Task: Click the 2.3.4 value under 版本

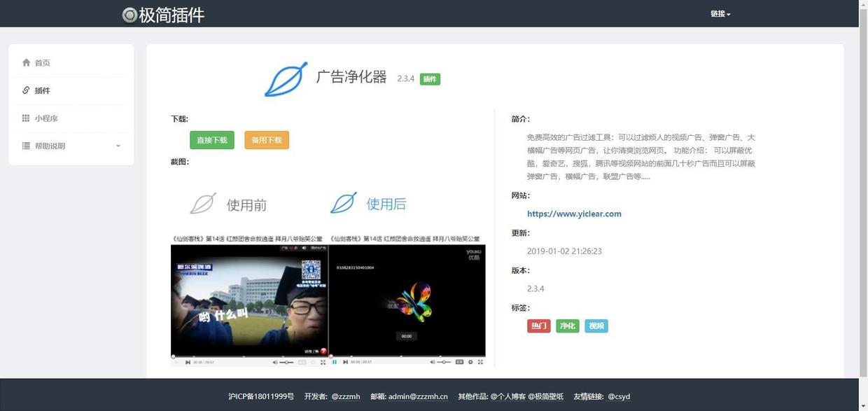Action: 535,288
